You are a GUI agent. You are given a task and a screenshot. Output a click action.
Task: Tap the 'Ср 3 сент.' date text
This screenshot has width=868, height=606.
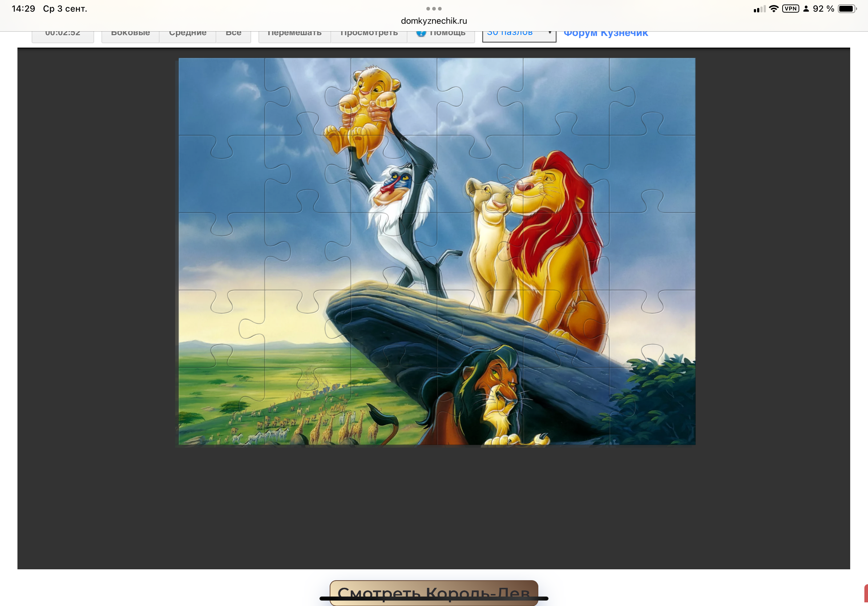(x=65, y=9)
